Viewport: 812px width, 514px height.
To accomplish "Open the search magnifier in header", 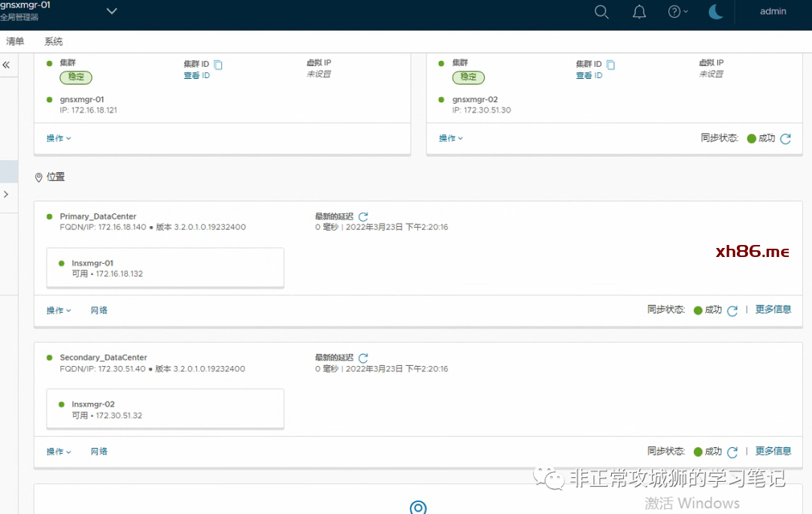I will click(601, 11).
